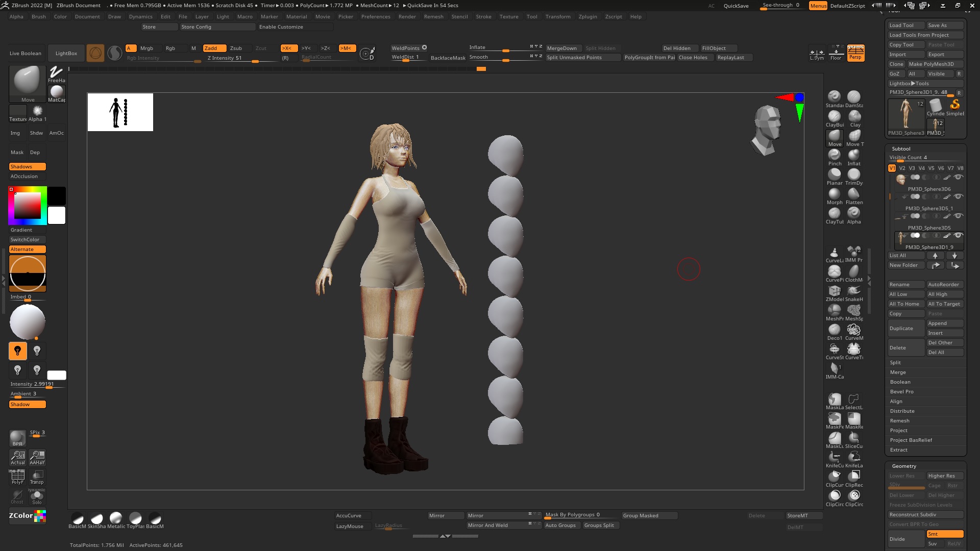Open the Stroke menu

coord(483,16)
